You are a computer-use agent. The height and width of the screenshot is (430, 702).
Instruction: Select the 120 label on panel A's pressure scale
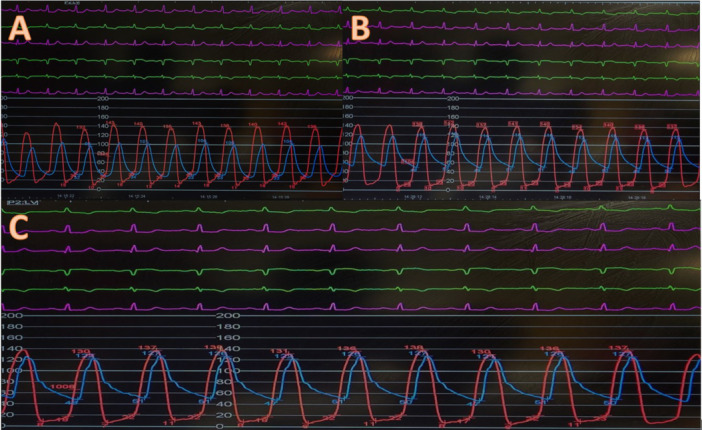103,135
